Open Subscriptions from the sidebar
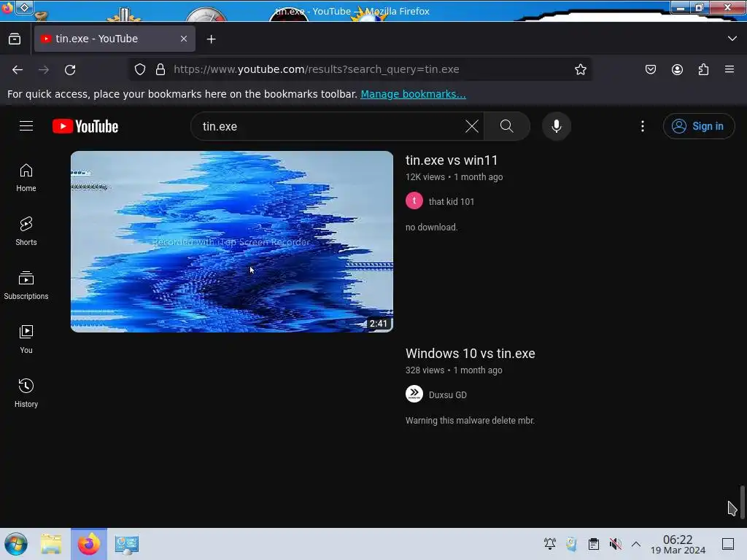The width and height of the screenshot is (747, 560). coord(26,285)
